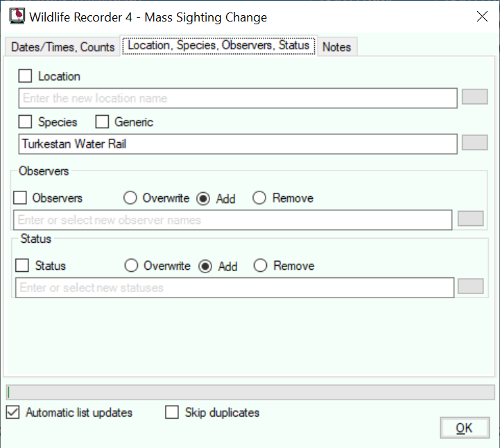Select the Location, Species, Observers, Status tab
The image size is (500, 448).
218,45
